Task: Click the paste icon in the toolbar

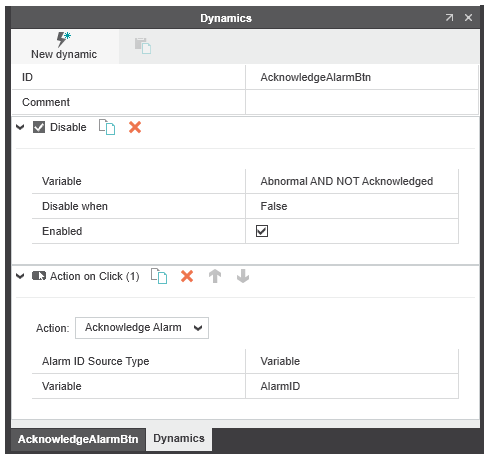Action: 143,46
